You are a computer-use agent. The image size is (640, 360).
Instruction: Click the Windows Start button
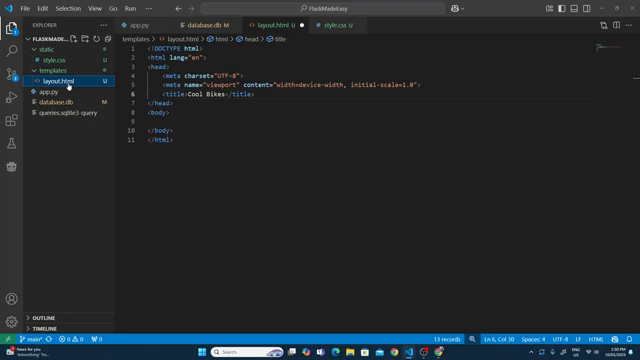(x=202, y=352)
